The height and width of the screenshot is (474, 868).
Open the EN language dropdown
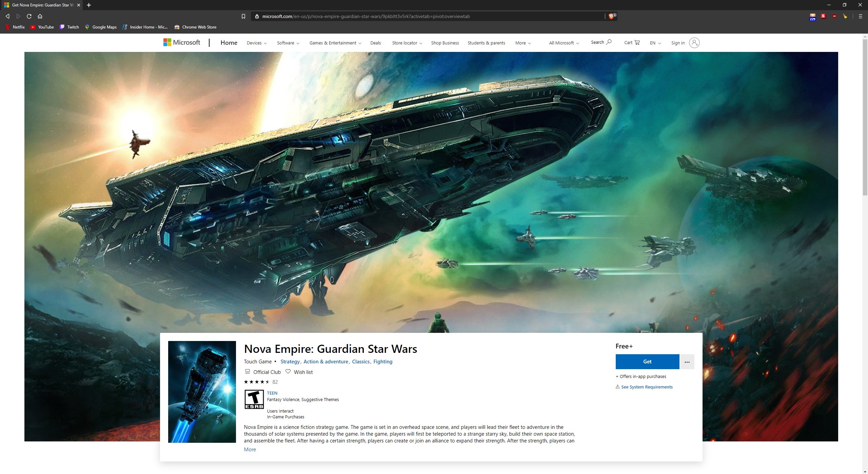[655, 43]
